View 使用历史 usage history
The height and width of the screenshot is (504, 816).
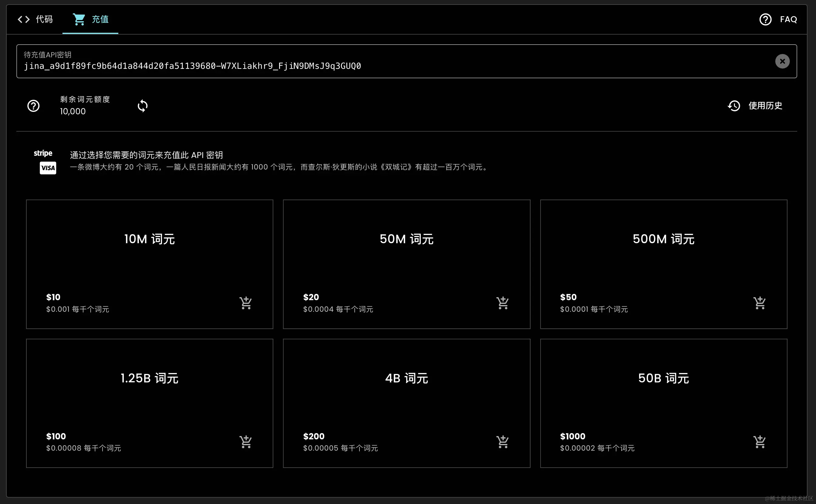click(765, 106)
